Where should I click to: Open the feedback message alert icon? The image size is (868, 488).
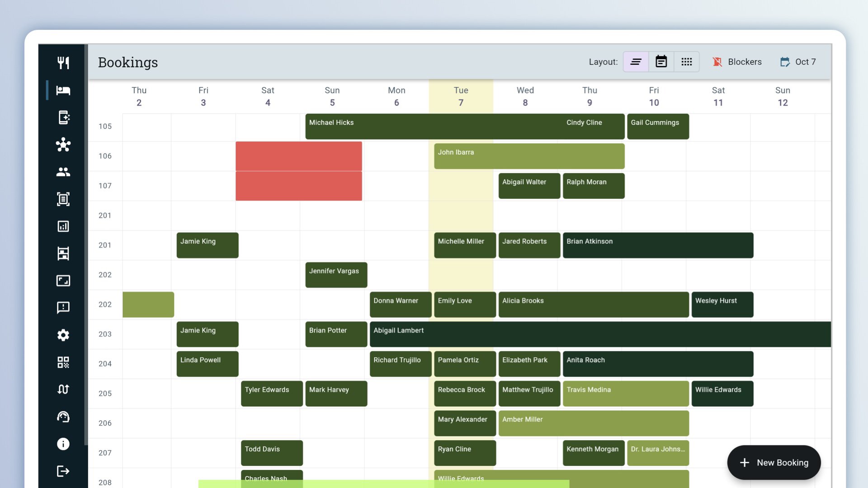pos(63,308)
